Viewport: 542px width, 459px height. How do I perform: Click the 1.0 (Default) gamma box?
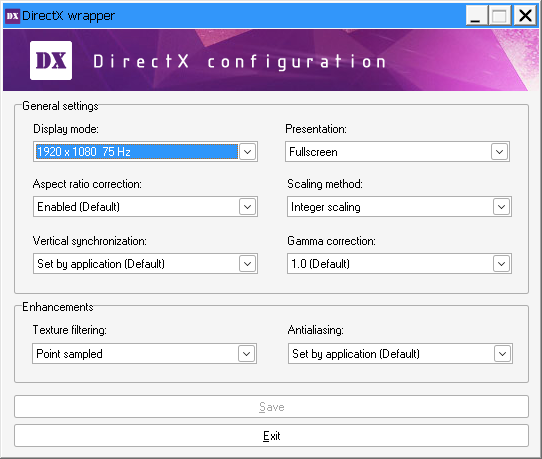pos(399,264)
